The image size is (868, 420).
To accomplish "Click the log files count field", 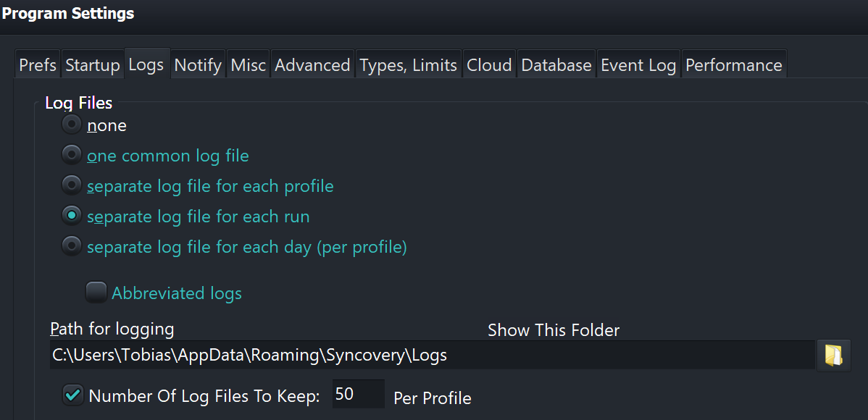I will click(358, 395).
